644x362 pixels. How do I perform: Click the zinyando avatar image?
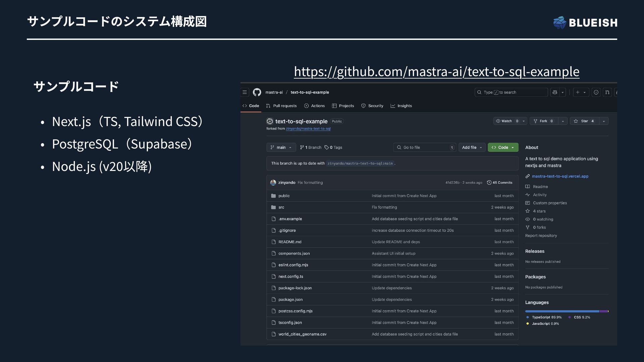273,183
